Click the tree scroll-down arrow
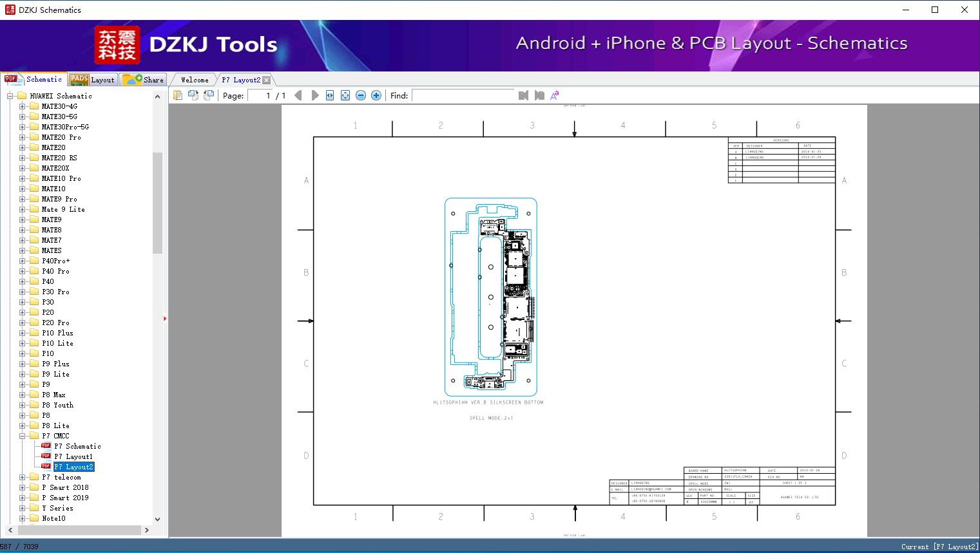980x553 pixels. [157, 519]
